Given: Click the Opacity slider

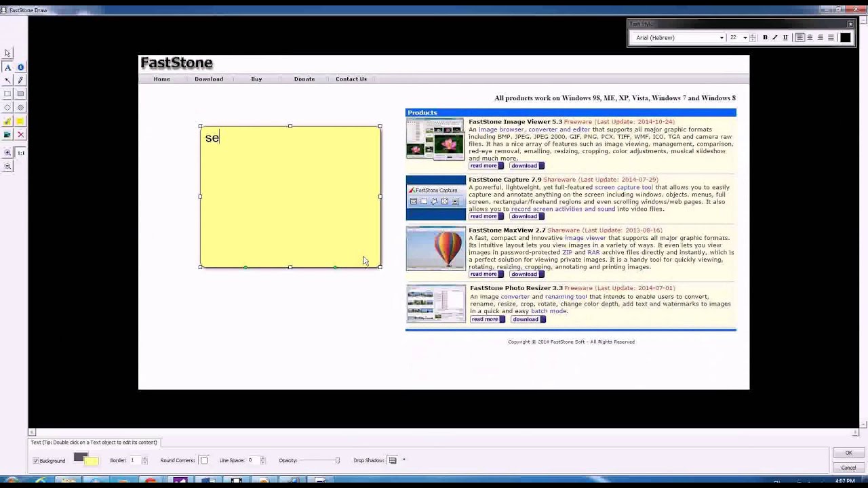Looking at the screenshot, I should [x=320, y=461].
